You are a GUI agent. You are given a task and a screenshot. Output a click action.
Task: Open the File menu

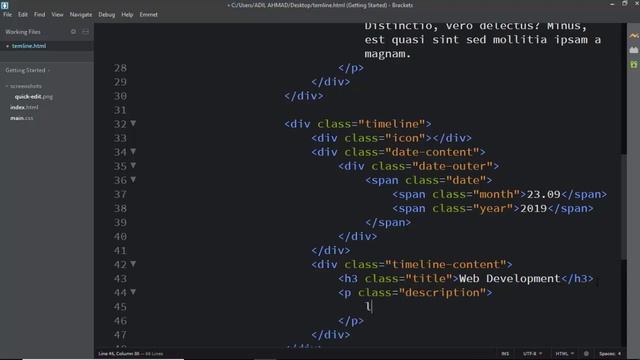pyautogui.click(x=7, y=14)
